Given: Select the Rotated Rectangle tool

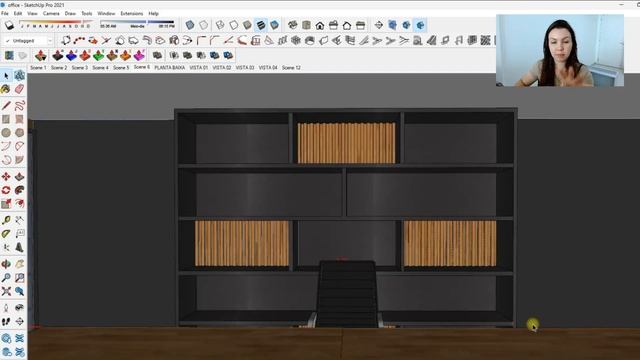Looking at the screenshot, I should point(19,119).
